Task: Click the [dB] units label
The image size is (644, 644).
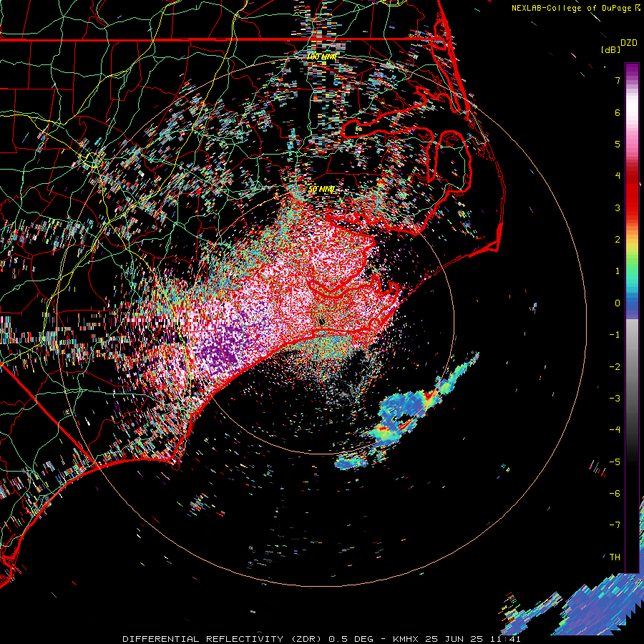Action: point(610,49)
